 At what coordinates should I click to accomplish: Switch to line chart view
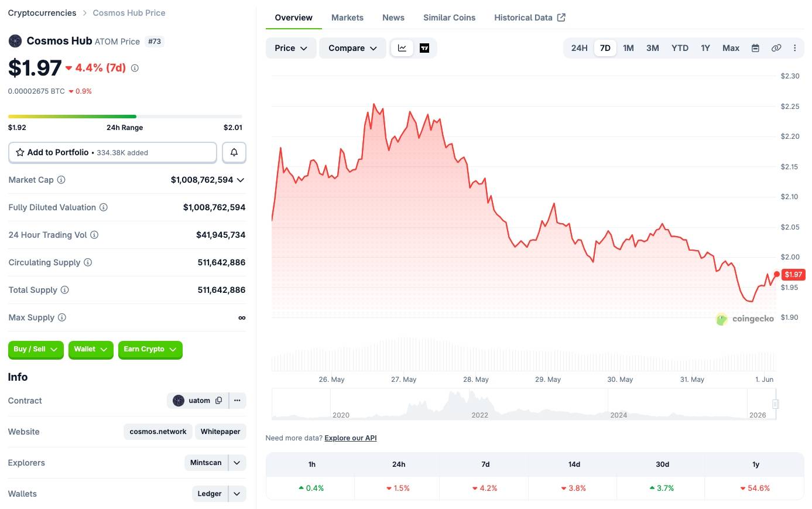[402, 48]
